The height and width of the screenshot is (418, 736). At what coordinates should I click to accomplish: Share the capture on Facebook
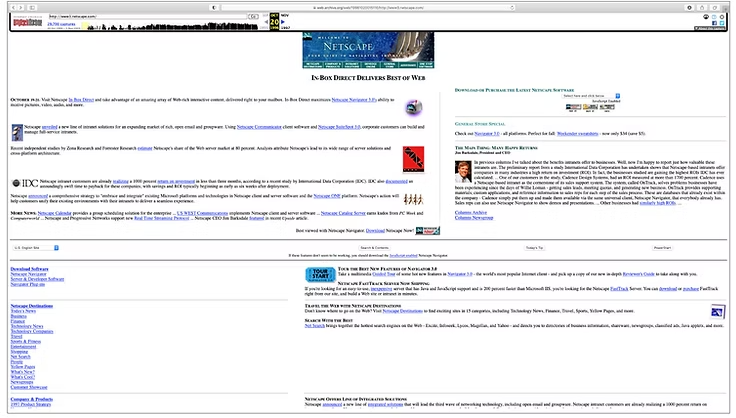[x=714, y=23]
